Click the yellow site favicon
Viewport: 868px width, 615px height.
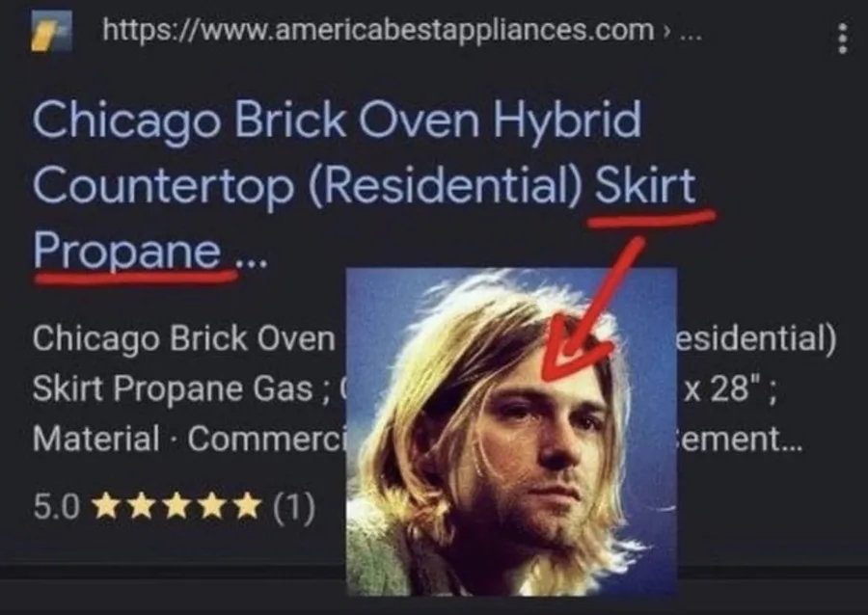click(51, 32)
